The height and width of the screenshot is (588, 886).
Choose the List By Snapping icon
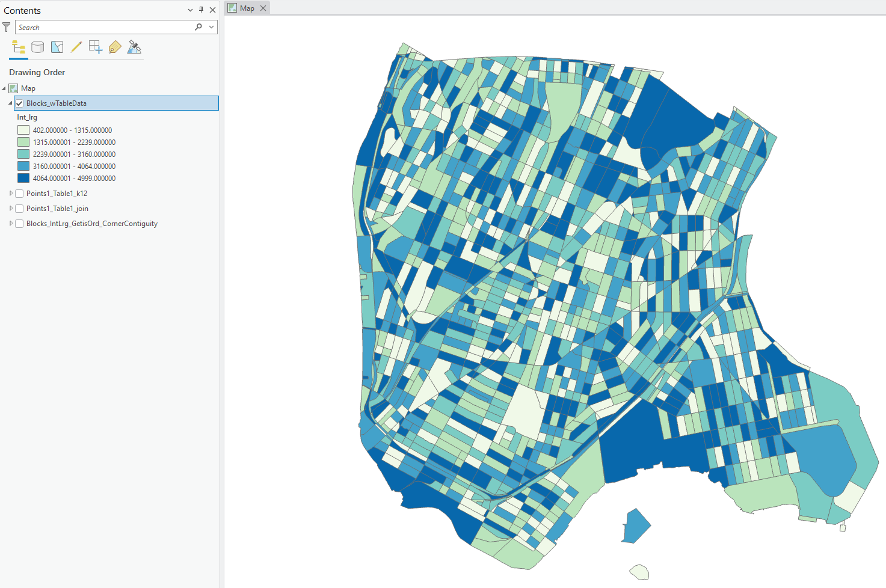[x=95, y=47]
